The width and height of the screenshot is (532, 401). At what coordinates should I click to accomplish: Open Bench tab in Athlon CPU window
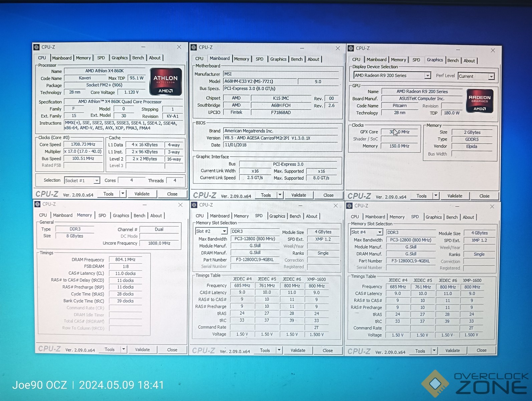point(138,58)
